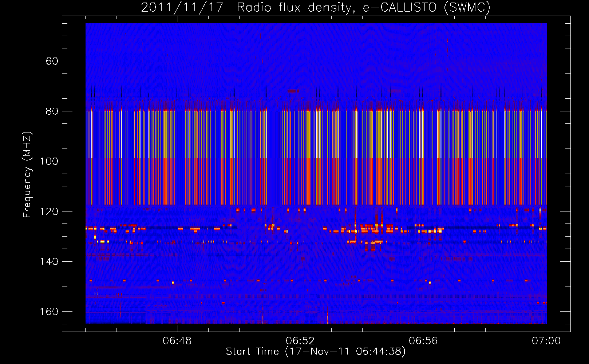Click the "Frequency (MHZ)" axis label
Viewport: 589px width, 364px height.
pyautogui.click(x=27, y=175)
